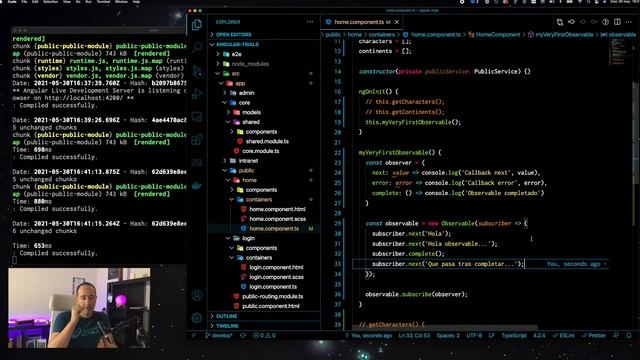
Task: Click the remote window indicator in status bar
Action: 194,335
